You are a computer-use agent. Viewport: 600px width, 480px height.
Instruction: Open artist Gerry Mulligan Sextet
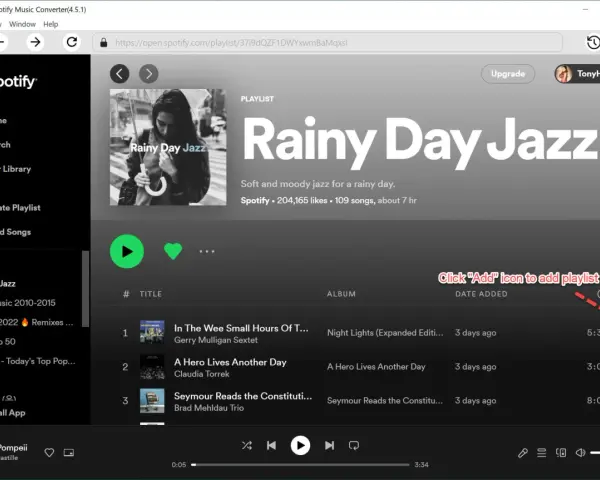(x=216, y=340)
